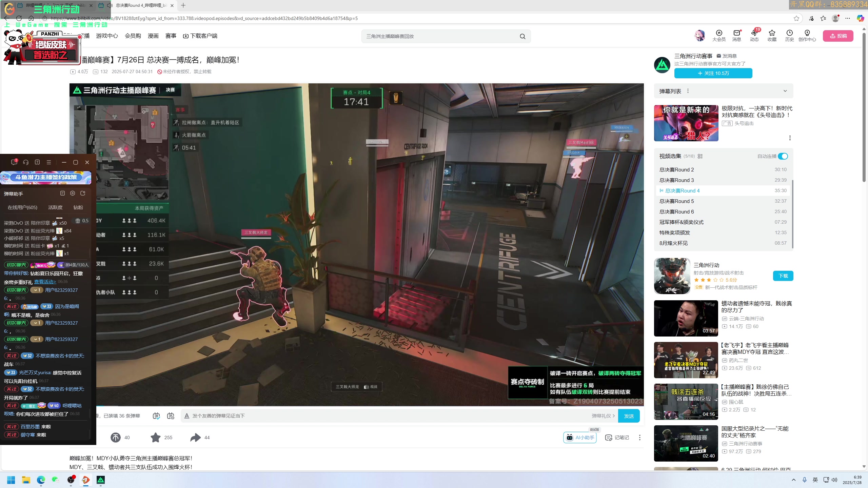868x488 pixels.
Task: Switch the 视频选集 list view icon
Action: pyautogui.click(x=700, y=156)
